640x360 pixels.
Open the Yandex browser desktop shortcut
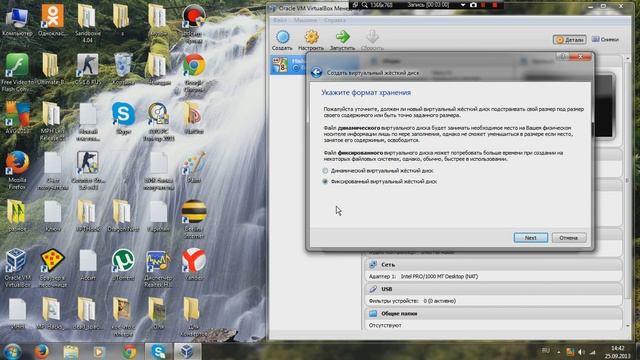pyautogui.click(x=193, y=265)
